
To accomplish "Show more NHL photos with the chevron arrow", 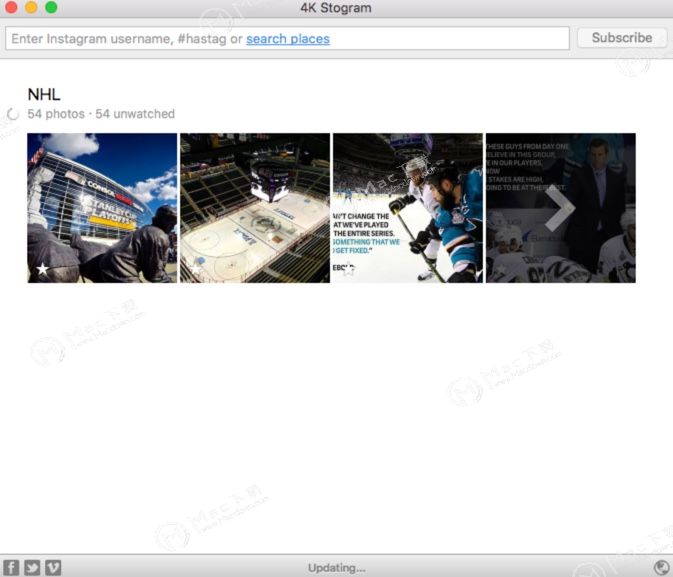I will pyautogui.click(x=560, y=208).
